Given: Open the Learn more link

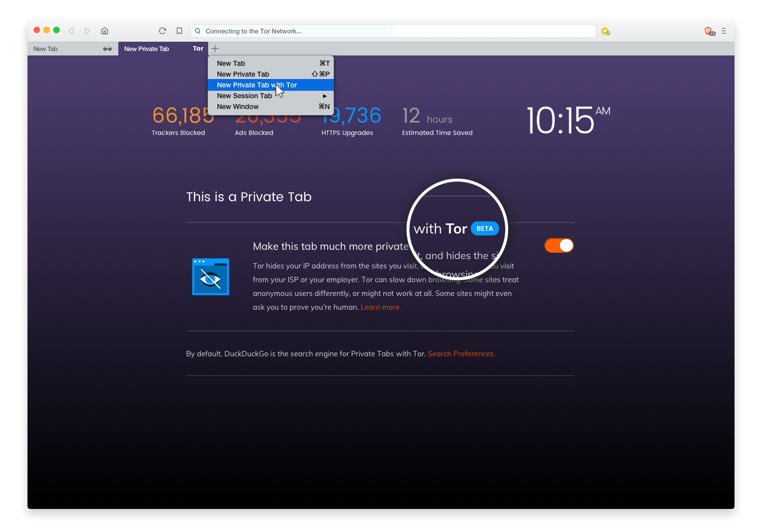Looking at the screenshot, I should pos(381,307).
